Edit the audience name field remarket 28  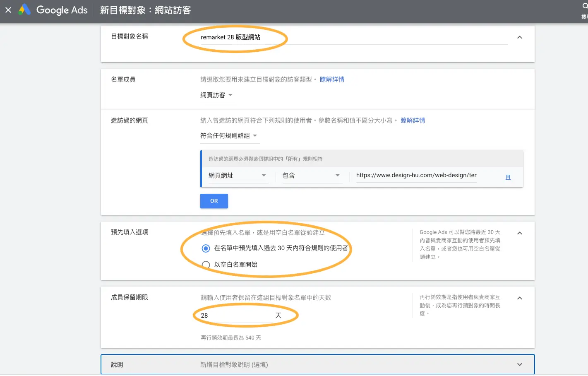pyautogui.click(x=354, y=37)
